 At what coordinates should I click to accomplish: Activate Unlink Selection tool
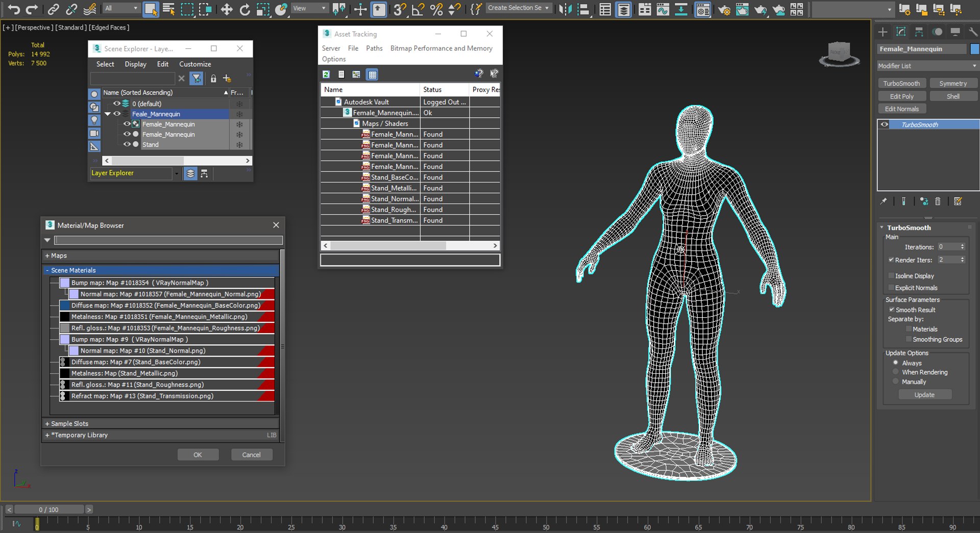pyautogui.click(x=71, y=9)
